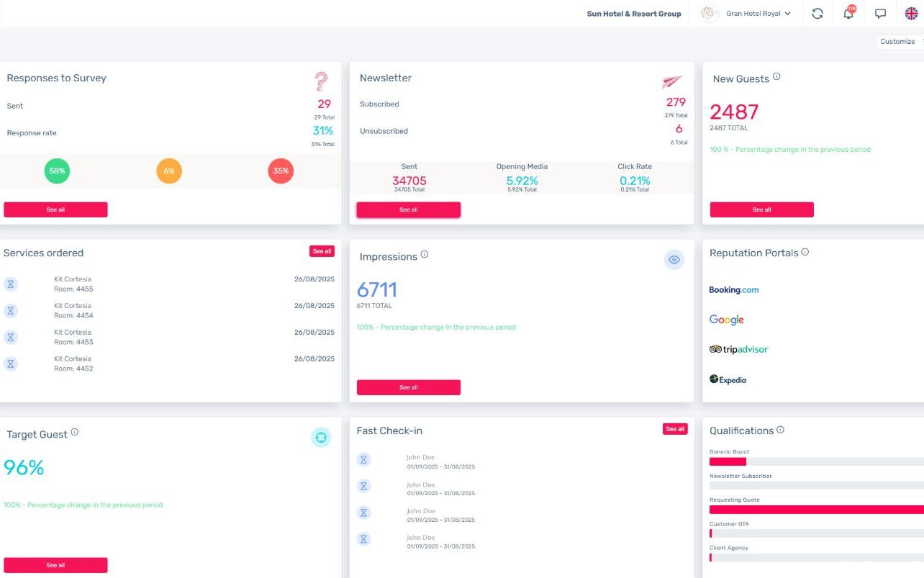Screen dimensions: 924x578
Task: Open the tripadvisor reputation portal
Action: point(739,349)
